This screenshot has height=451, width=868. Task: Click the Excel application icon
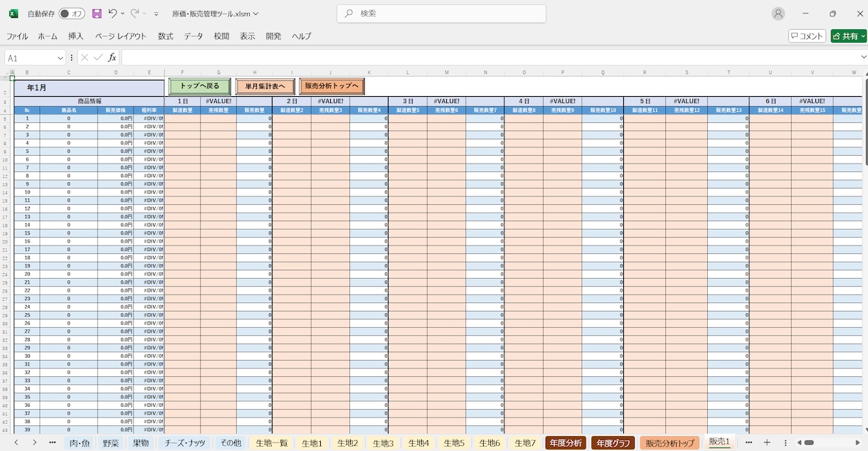(13, 14)
